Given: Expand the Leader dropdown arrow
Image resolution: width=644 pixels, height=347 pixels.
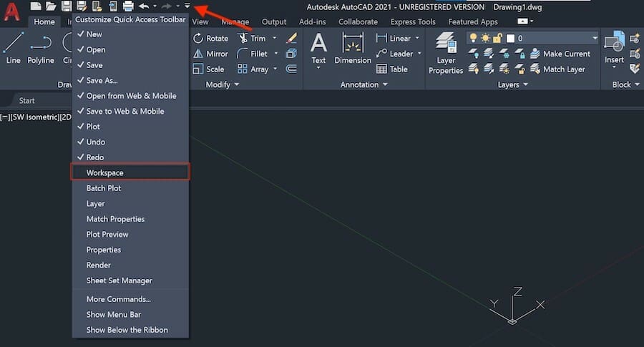Looking at the screenshot, I should 419,54.
